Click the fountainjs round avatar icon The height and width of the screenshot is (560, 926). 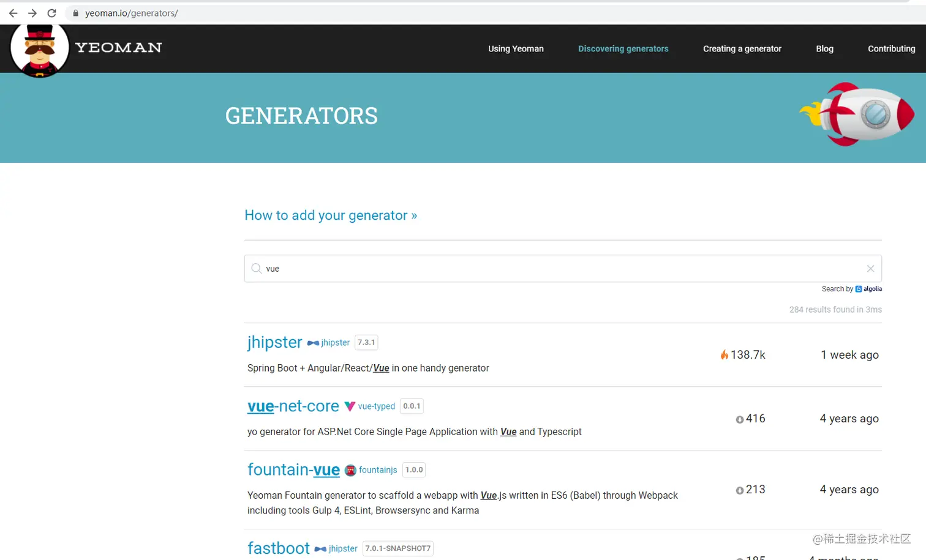pos(350,470)
